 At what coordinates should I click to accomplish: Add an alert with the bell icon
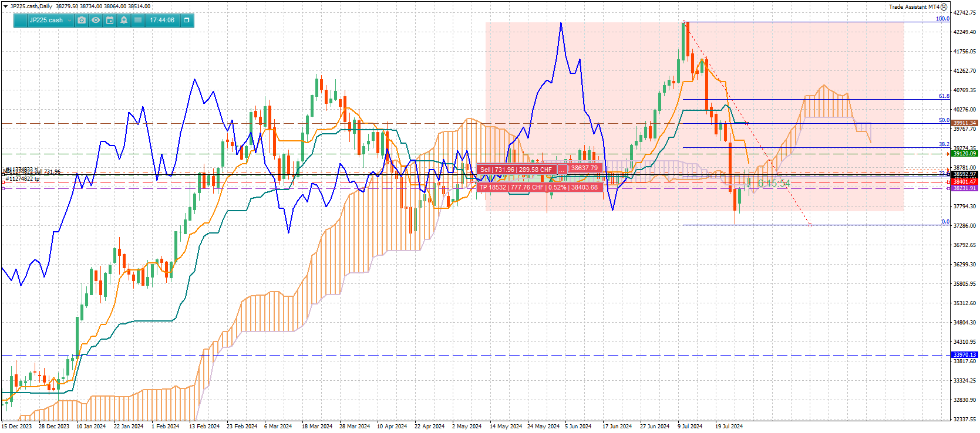(124, 20)
